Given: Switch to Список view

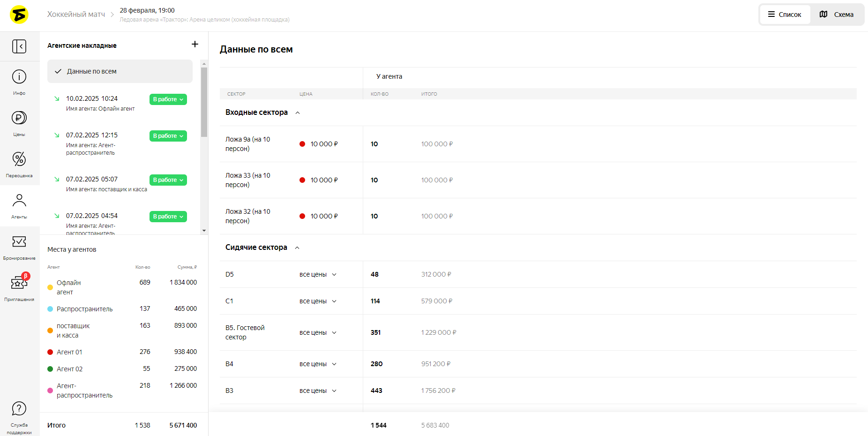Looking at the screenshot, I should (785, 15).
